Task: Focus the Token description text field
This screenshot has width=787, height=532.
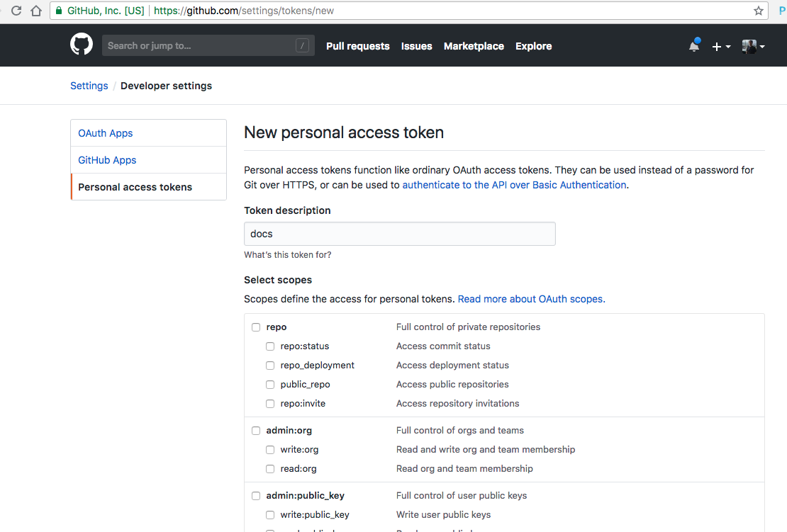Action: point(399,234)
